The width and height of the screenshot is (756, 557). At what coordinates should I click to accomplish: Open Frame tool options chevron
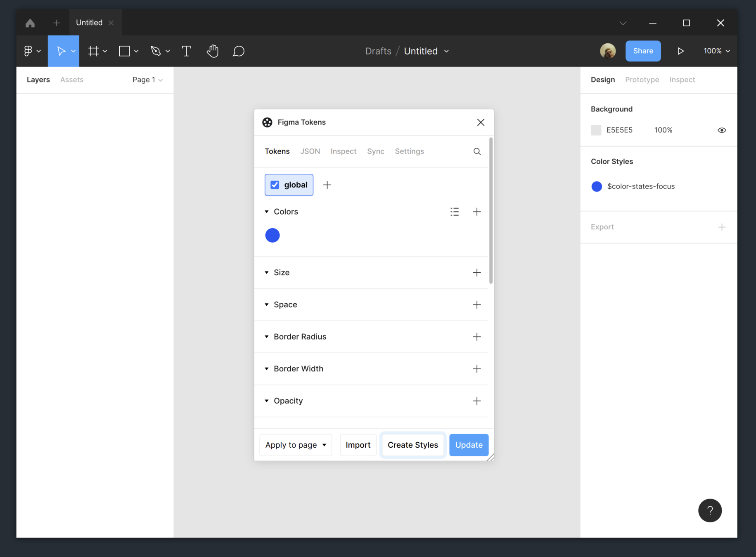point(105,51)
